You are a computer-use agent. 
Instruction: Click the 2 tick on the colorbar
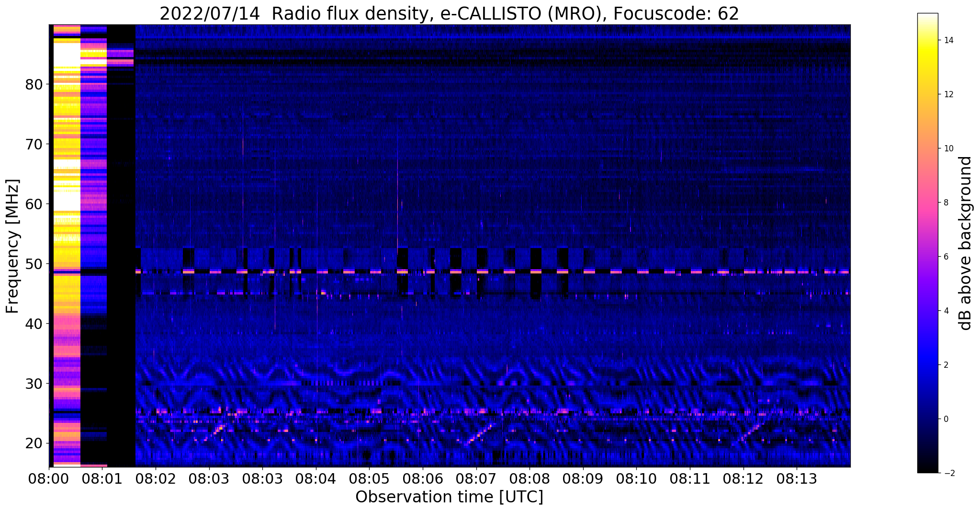[946, 365]
